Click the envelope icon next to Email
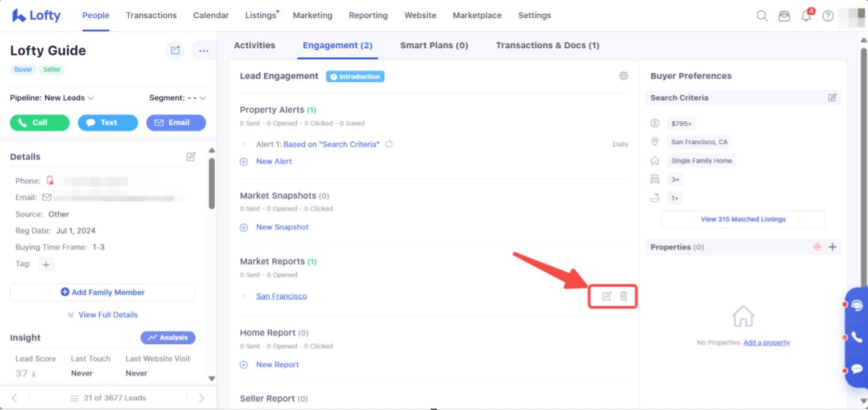The width and height of the screenshot is (868, 410). click(47, 197)
